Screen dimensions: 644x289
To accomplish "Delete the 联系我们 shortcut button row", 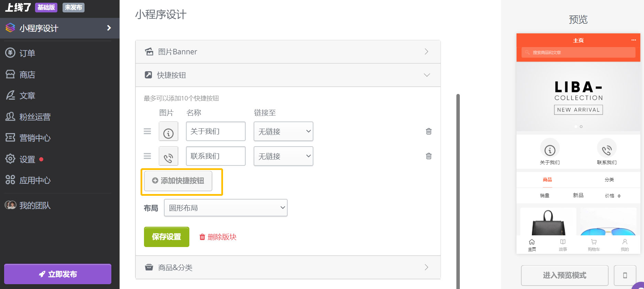I will click(429, 156).
